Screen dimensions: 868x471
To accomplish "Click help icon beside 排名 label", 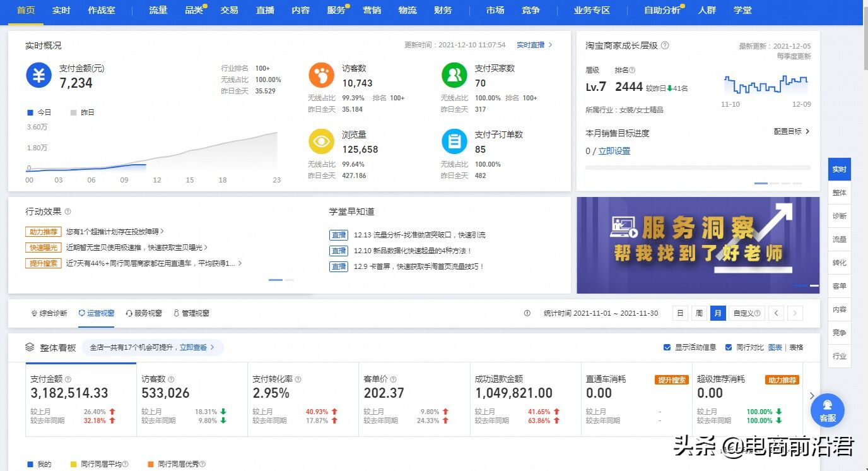I will [x=632, y=70].
